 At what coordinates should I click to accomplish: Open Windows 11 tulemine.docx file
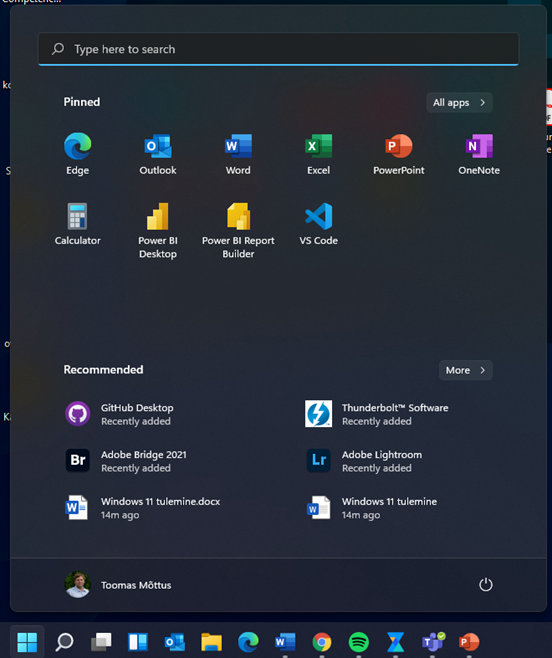143,508
